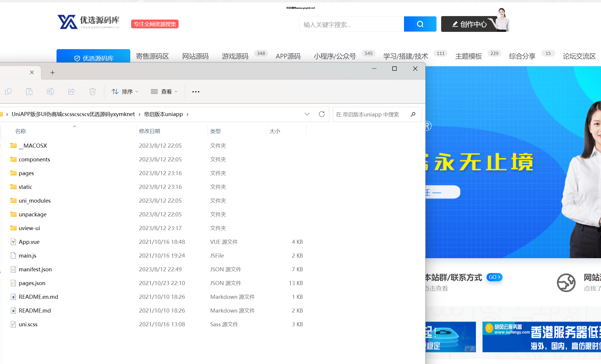Image resolution: width=601 pixels, height=364 pixels.
Task: Open the APP源码 navigation item
Action: [288, 56]
